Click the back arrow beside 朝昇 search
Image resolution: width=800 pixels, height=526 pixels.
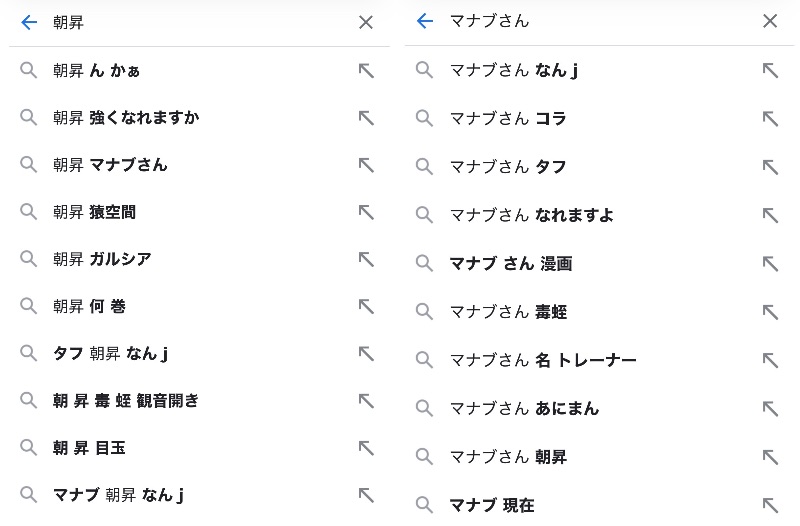(x=29, y=22)
